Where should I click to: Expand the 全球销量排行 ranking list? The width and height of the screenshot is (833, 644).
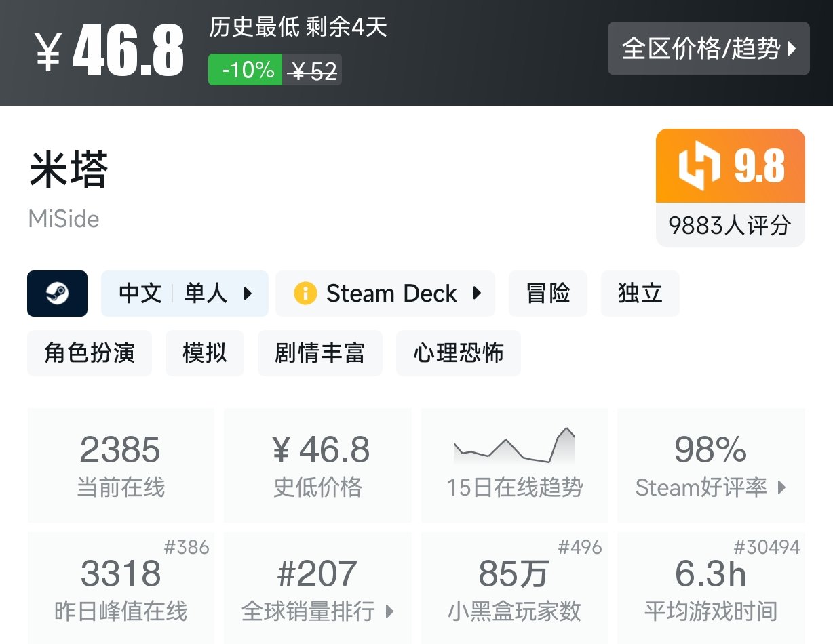coord(317,610)
